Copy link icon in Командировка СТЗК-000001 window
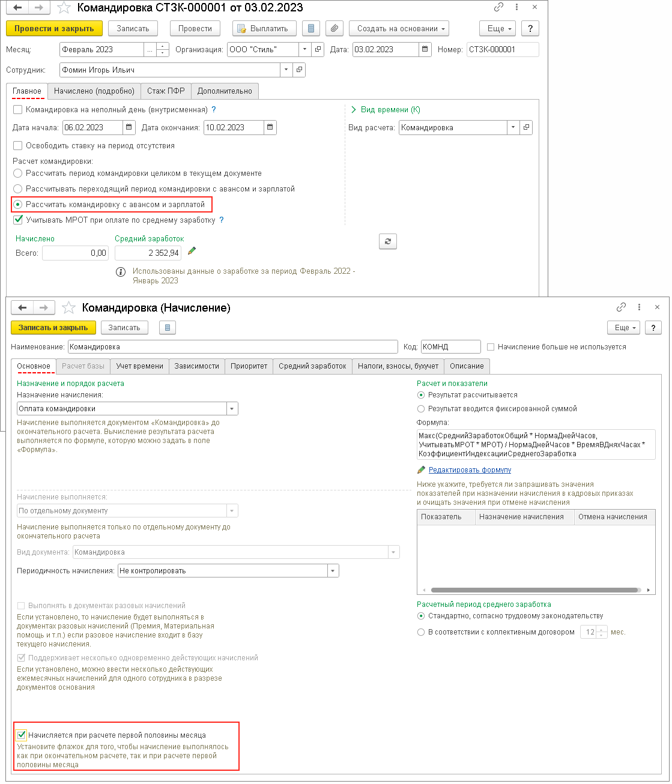 [498, 7]
